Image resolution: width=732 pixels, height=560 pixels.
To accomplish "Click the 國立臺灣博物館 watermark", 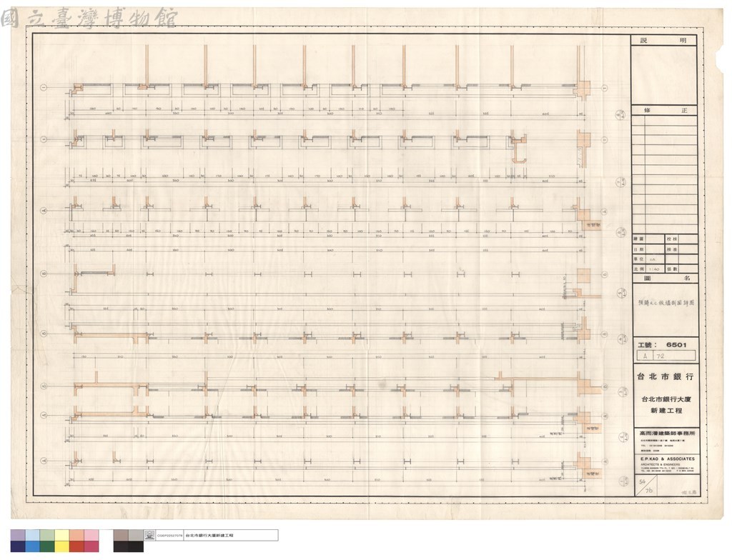I will click(89, 18).
